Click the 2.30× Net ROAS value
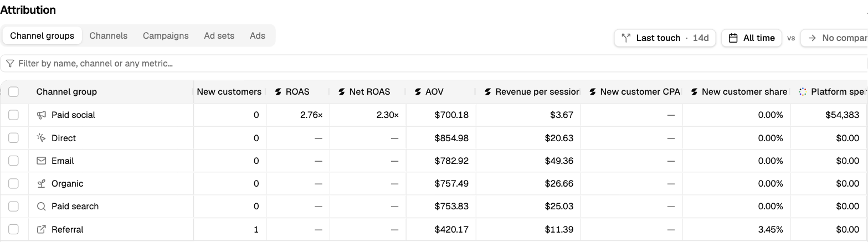868x242 pixels. coord(387,115)
